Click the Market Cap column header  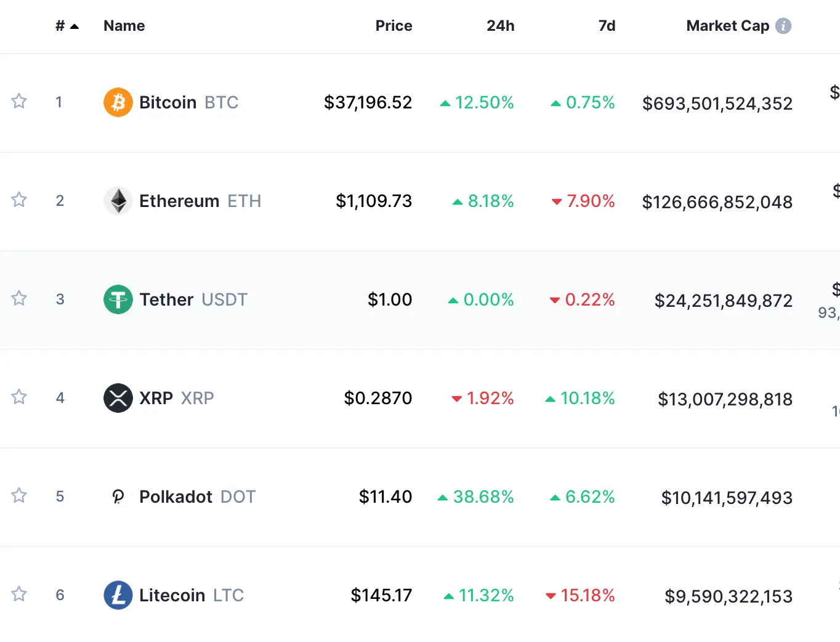[x=727, y=26]
